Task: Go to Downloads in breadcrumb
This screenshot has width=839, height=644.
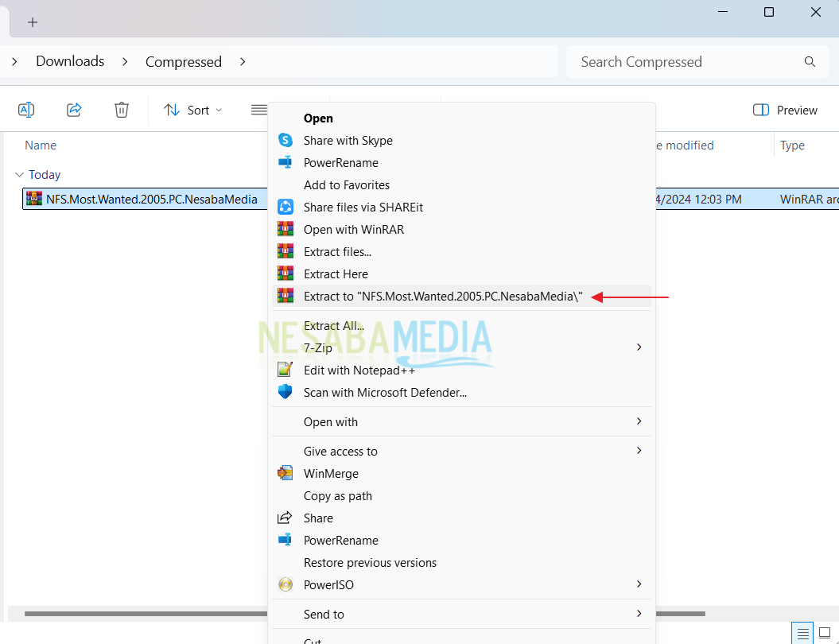Action: 70,61
